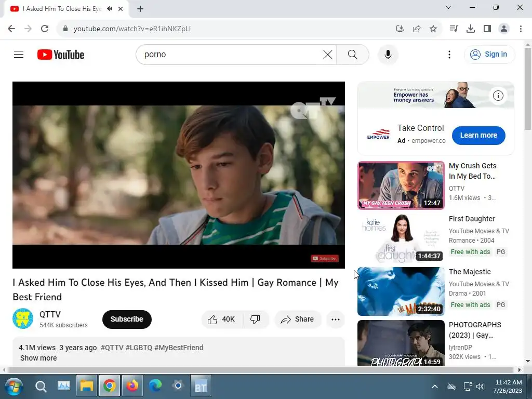The width and height of the screenshot is (532, 399).
Task: Go forward in browser history
Action: (x=28, y=29)
